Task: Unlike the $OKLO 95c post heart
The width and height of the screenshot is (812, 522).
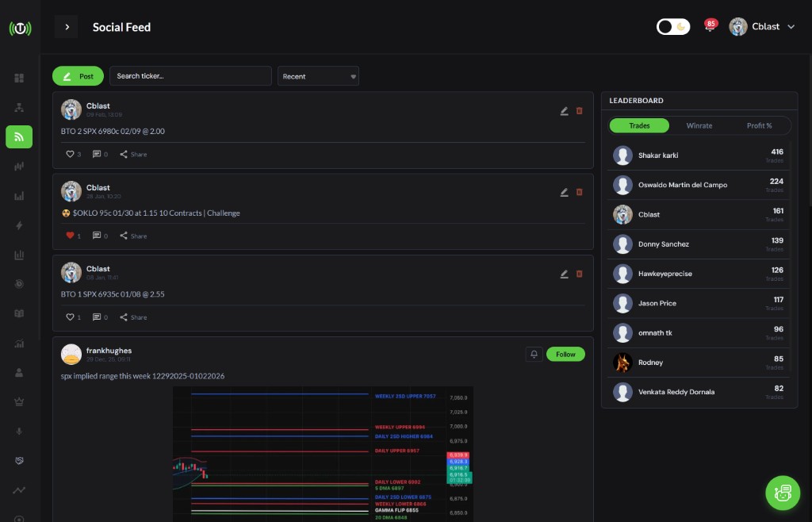Action: click(70, 236)
